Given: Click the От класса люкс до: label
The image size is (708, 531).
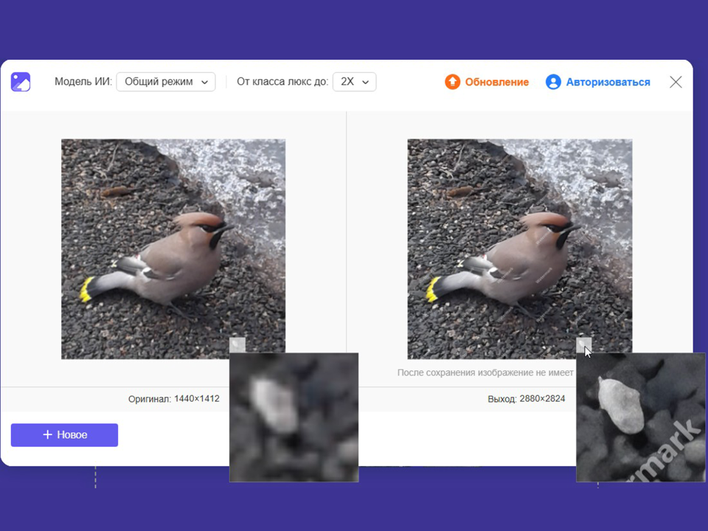Looking at the screenshot, I should 282,82.
